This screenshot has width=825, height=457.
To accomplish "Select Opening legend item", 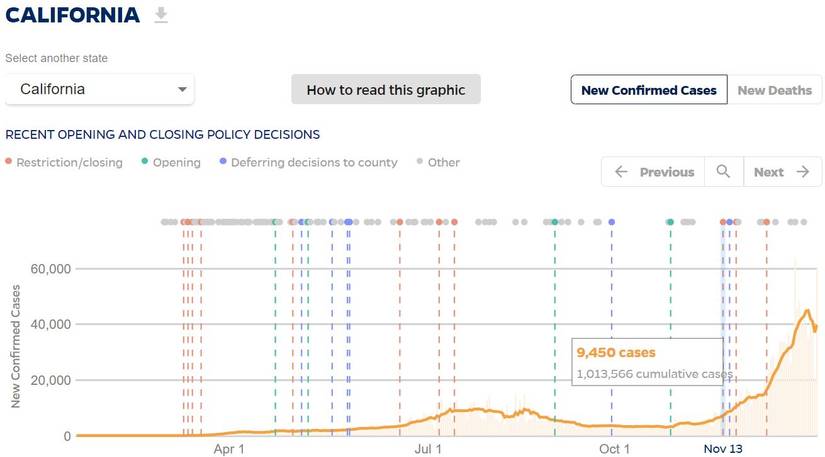I will tap(172, 163).
